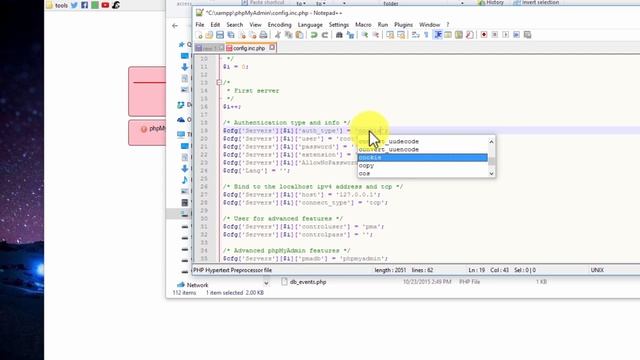The height and width of the screenshot is (360, 640).
Task: Open the Function List toolbar icon
Action: click(470, 35)
